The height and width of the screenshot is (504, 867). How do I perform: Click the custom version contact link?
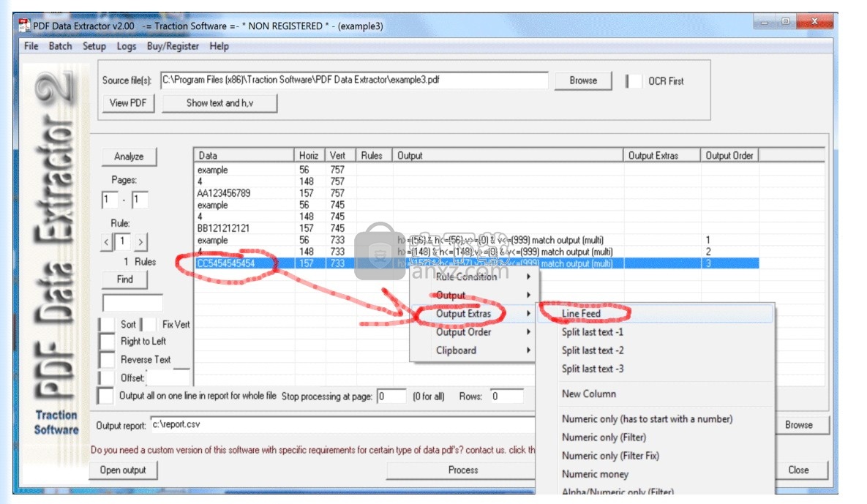tap(313, 450)
